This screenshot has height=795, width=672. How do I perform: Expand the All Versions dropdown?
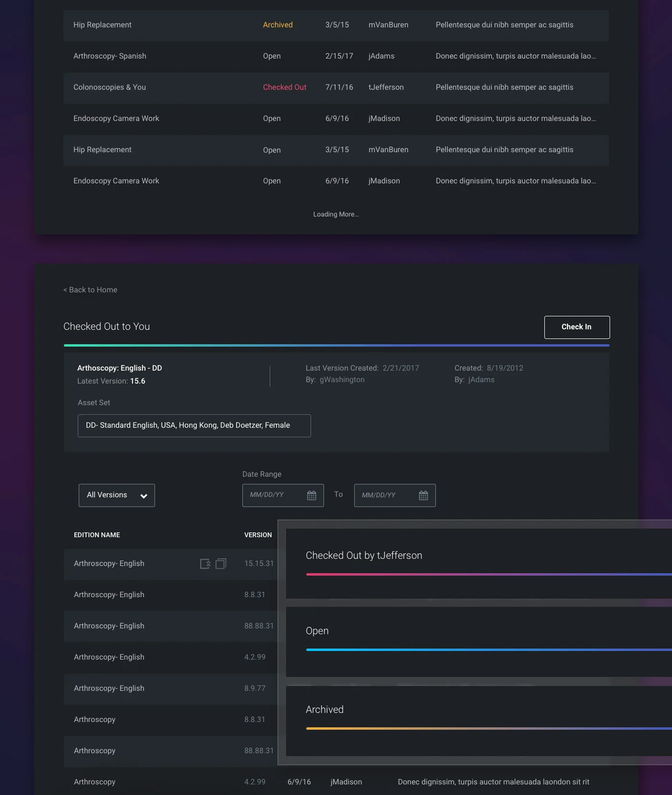click(117, 495)
